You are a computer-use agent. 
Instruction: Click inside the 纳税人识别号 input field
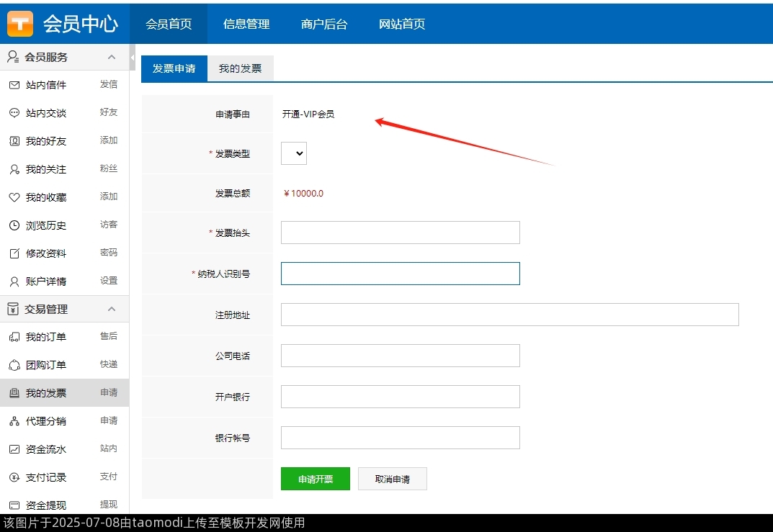tap(400, 273)
